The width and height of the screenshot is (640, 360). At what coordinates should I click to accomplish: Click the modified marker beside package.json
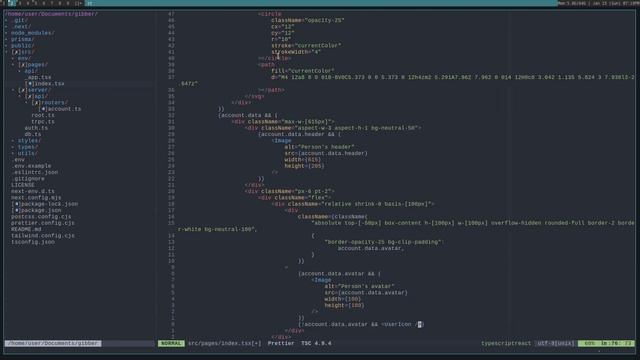click(16, 210)
